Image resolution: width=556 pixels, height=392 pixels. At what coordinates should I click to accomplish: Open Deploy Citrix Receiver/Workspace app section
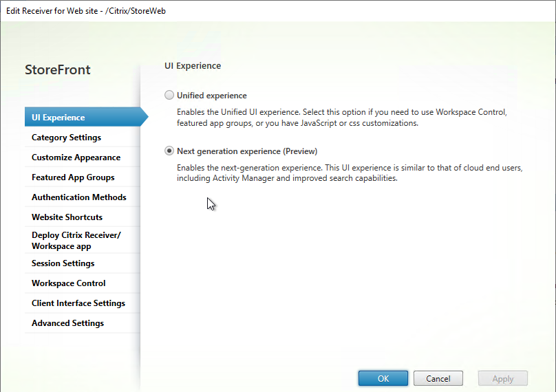(x=83, y=240)
